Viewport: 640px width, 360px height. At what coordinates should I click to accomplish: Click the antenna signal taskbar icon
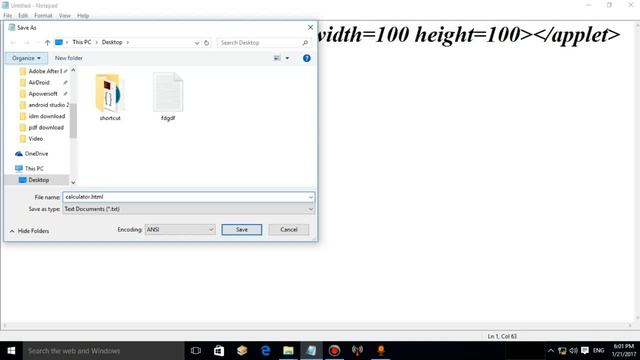pyautogui.click(x=358, y=351)
